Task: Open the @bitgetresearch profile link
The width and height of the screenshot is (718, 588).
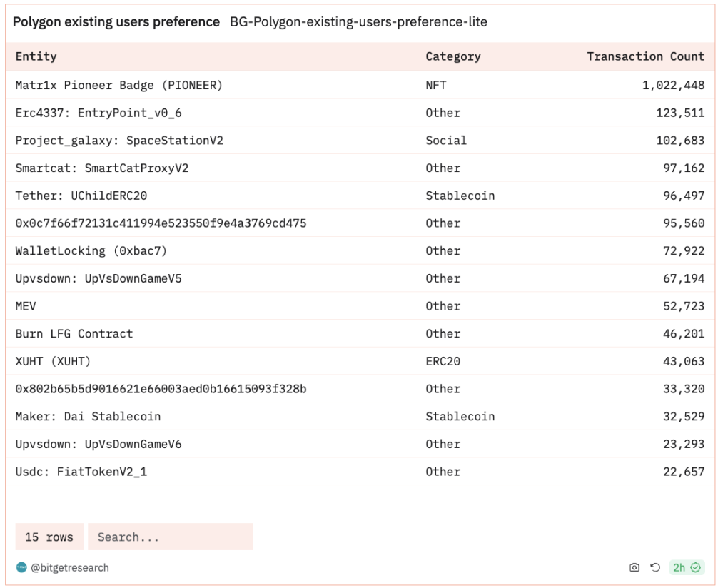Action: 70,567
